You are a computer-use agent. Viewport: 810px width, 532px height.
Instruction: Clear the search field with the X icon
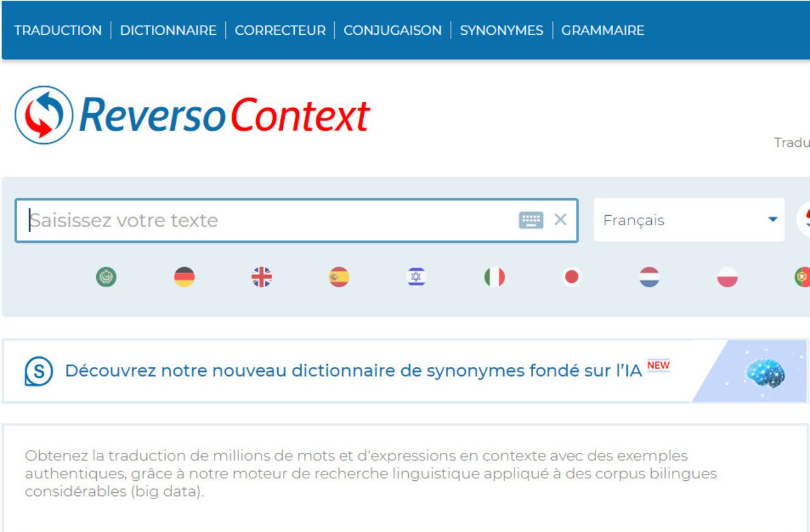tap(561, 220)
